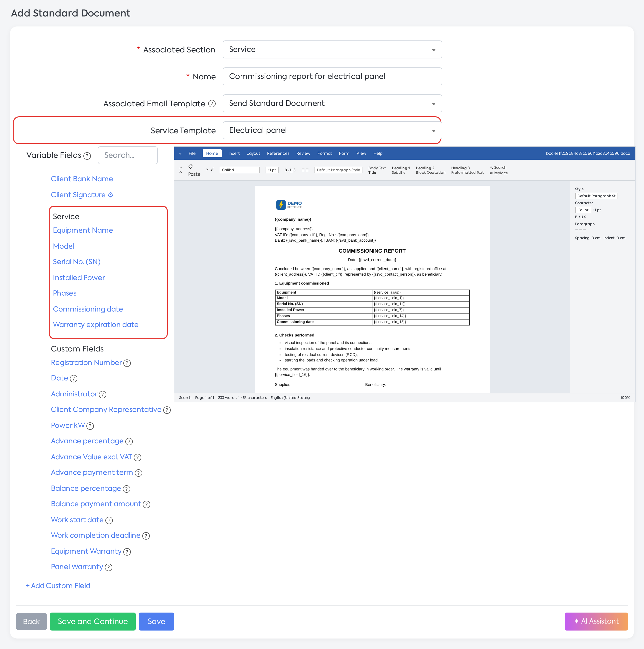
Task: Click the help icon next to Administrator
Action: (x=103, y=395)
